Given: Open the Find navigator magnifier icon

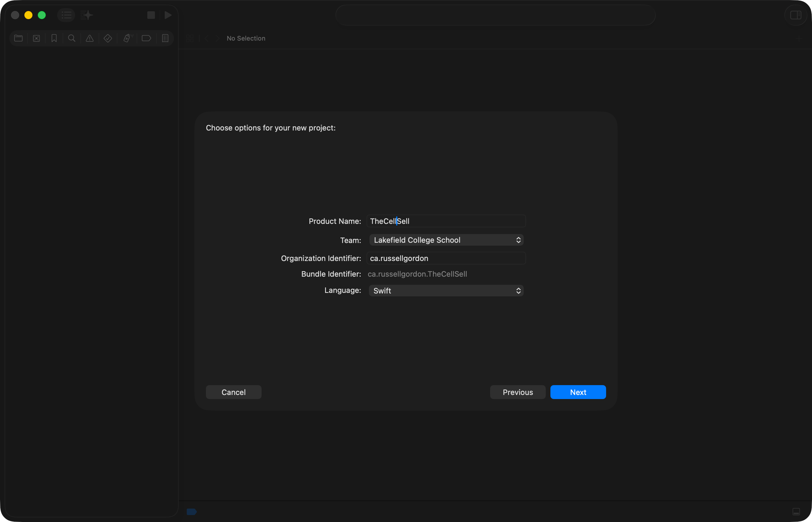Looking at the screenshot, I should click(72, 38).
